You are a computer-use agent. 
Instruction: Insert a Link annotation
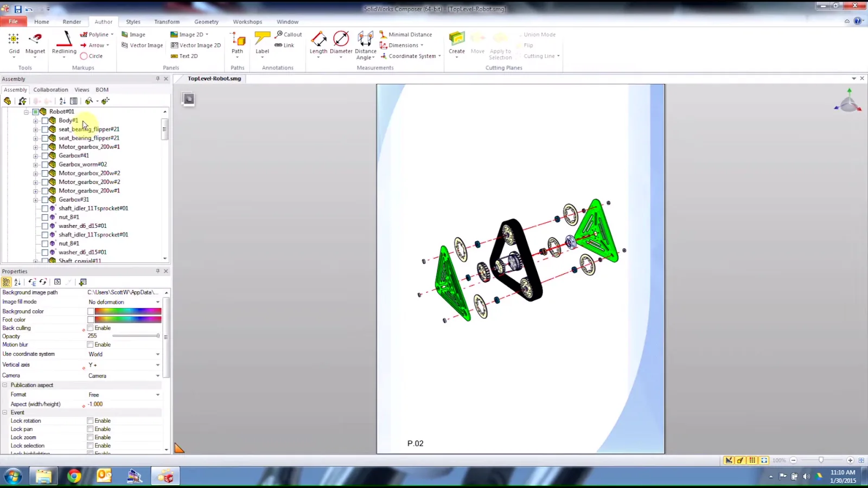284,45
